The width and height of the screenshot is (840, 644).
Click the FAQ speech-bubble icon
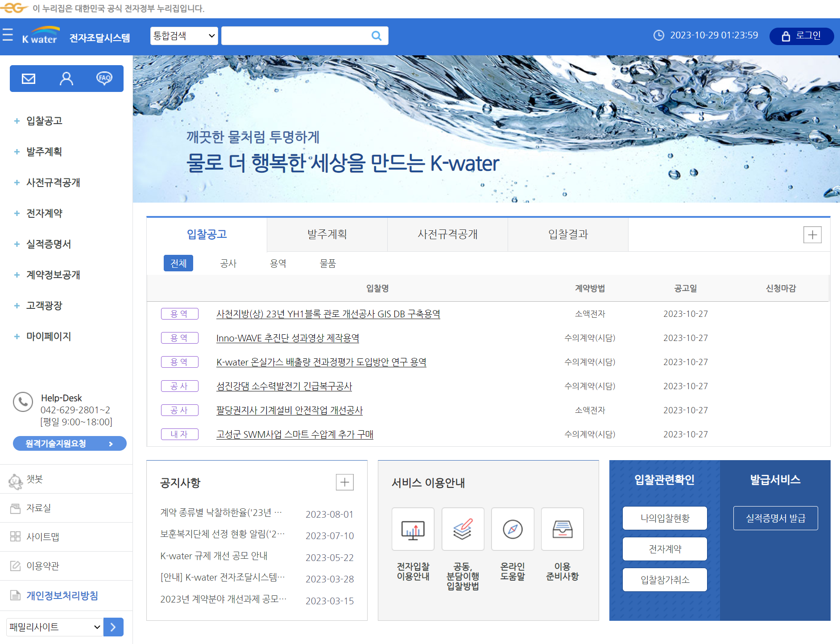click(x=104, y=79)
